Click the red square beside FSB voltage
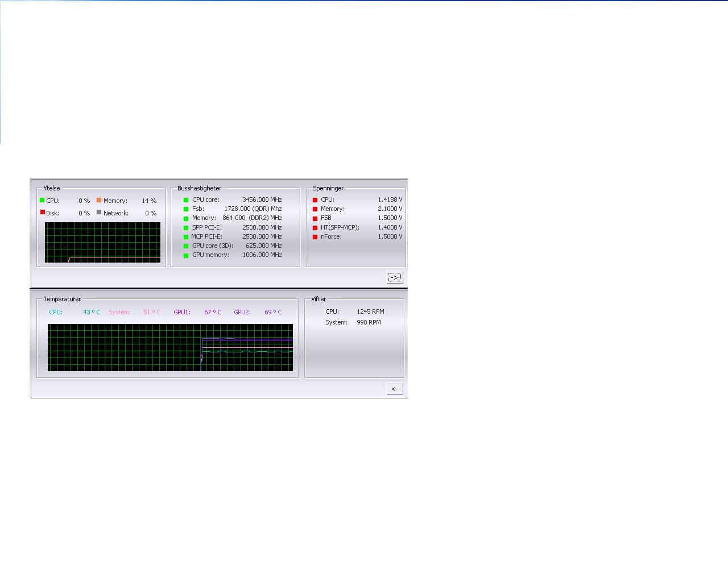Screen dimensions: 728x582 click(x=315, y=218)
